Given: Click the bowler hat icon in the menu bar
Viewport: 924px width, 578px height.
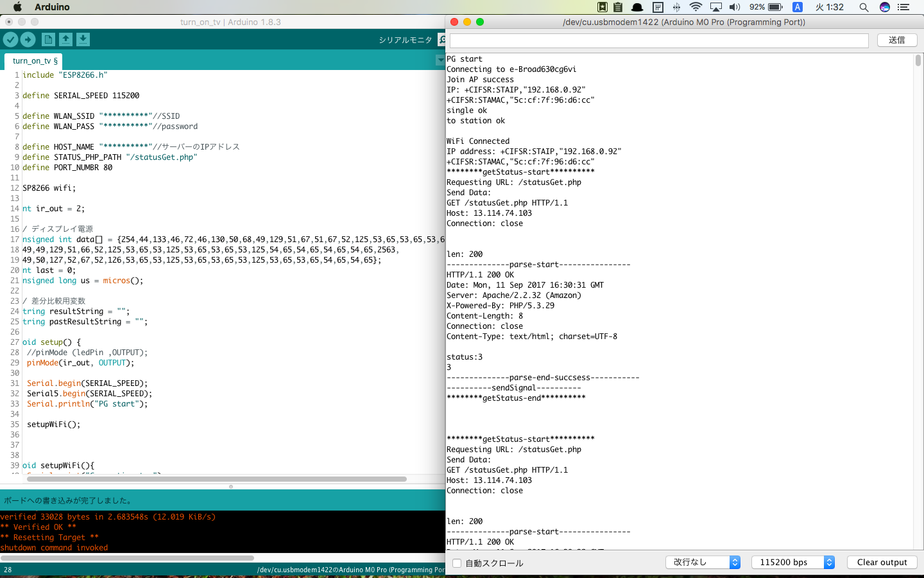Looking at the screenshot, I should pos(637,7).
